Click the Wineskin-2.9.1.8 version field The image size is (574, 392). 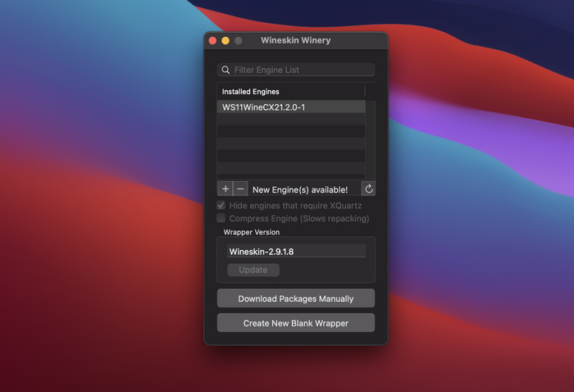click(x=297, y=251)
